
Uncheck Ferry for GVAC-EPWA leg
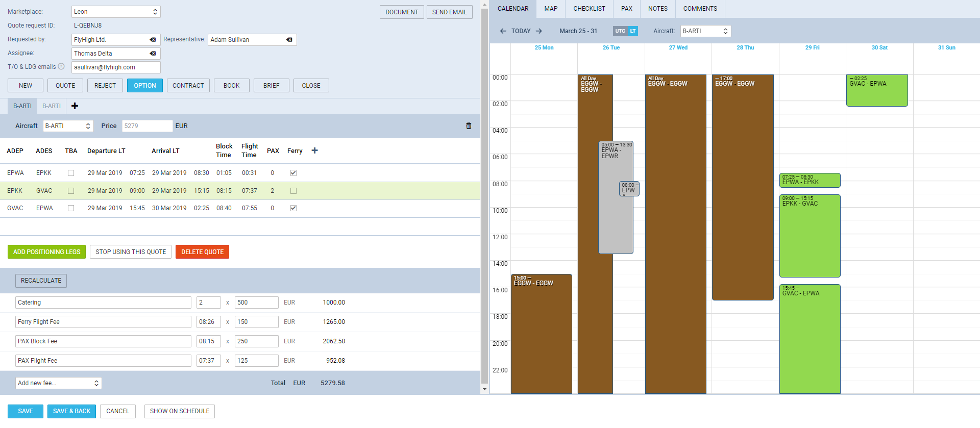pyautogui.click(x=293, y=208)
